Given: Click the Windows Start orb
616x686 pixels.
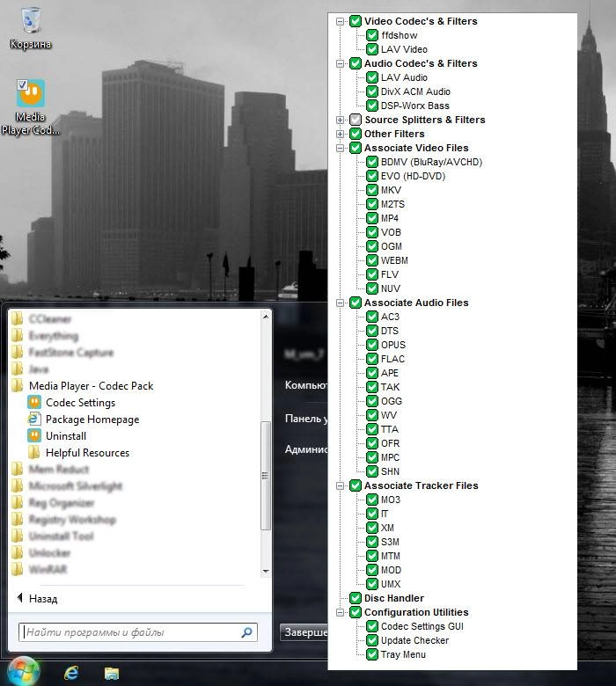Looking at the screenshot, I should (x=24, y=672).
